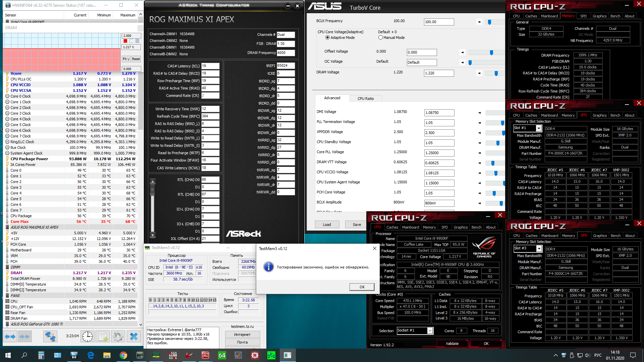Click ROG CPU-Z icon in taskbar

tap(205, 355)
